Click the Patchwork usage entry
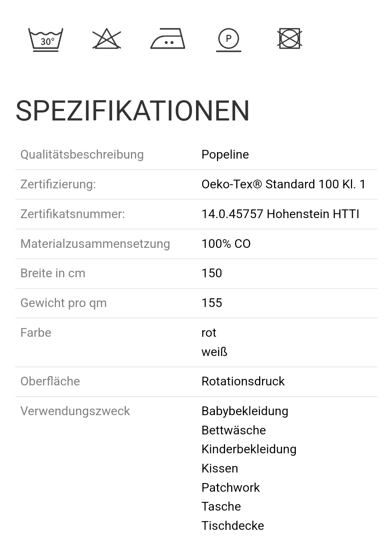Image resolution: width=392 pixels, height=540 pixels. tap(230, 488)
